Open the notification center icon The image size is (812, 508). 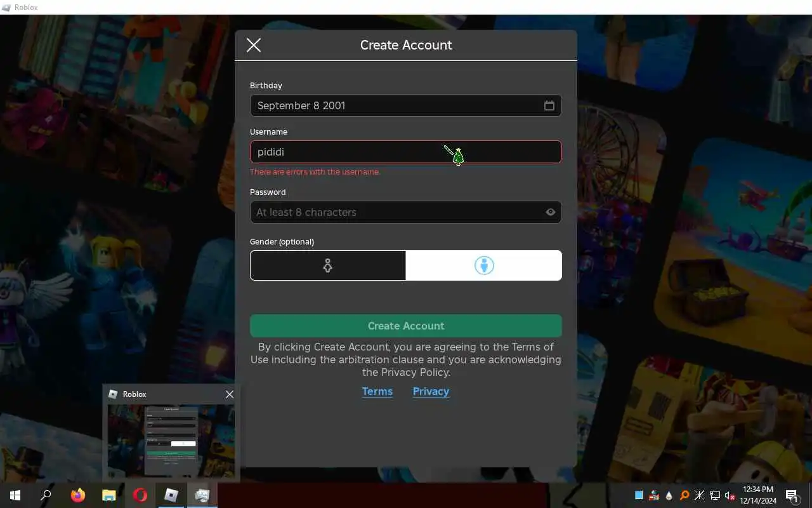click(x=792, y=495)
